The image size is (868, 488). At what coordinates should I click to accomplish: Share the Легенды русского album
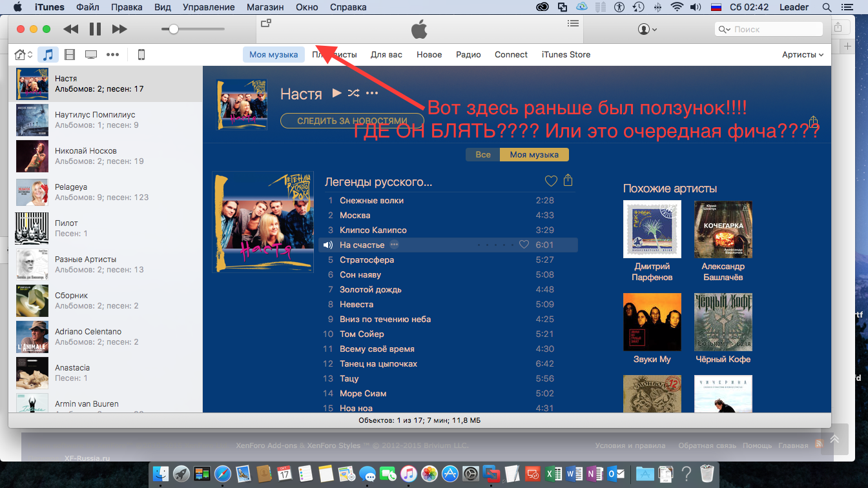568,181
